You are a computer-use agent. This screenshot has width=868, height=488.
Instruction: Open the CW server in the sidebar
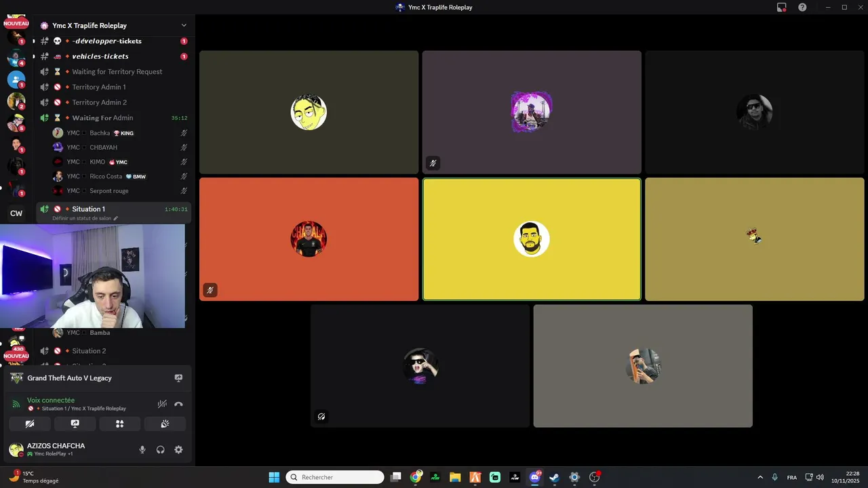tap(16, 213)
